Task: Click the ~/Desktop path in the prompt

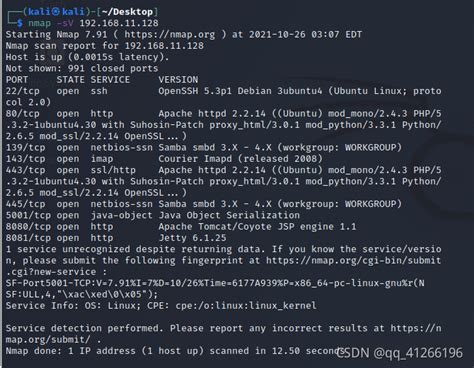Action: (127, 12)
